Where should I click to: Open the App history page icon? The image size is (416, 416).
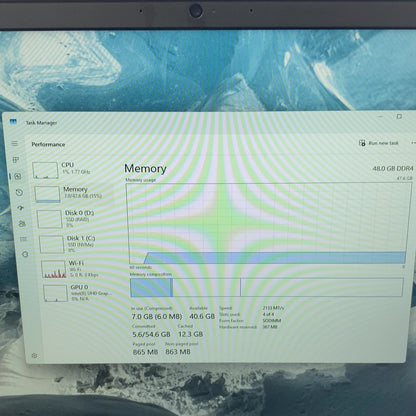coord(19,192)
